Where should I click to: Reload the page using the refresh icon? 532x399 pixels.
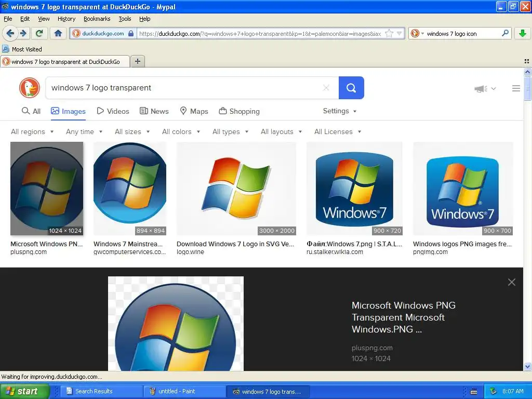39,33
